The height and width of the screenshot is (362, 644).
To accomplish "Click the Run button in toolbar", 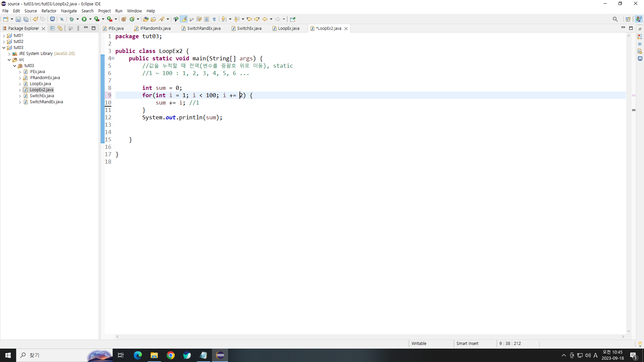I will 84,19.
